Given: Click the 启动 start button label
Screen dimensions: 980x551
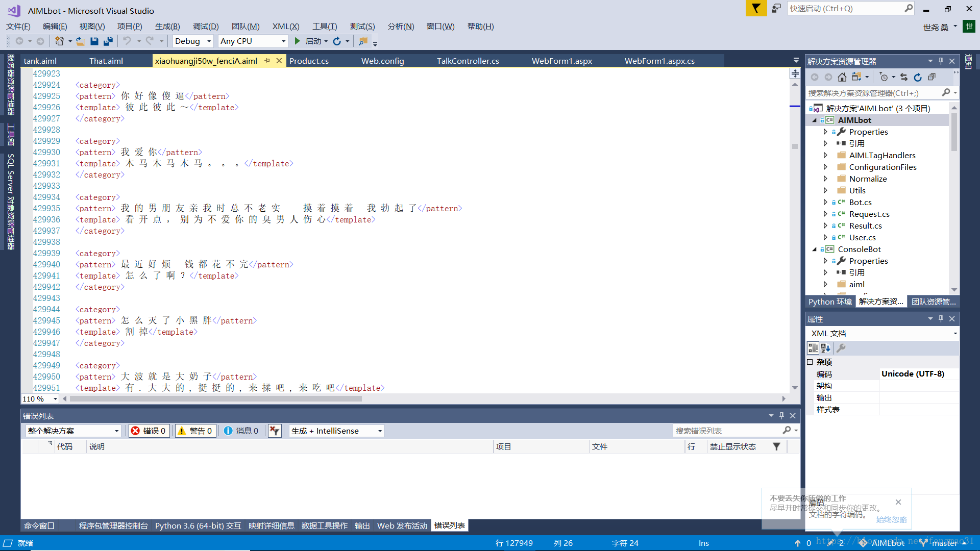Looking at the screenshot, I should [313, 41].
